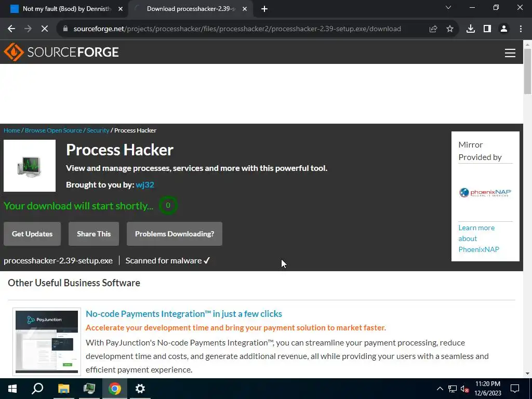Open 'Learn more about PhoenixNAP' link

click(478, 238)
